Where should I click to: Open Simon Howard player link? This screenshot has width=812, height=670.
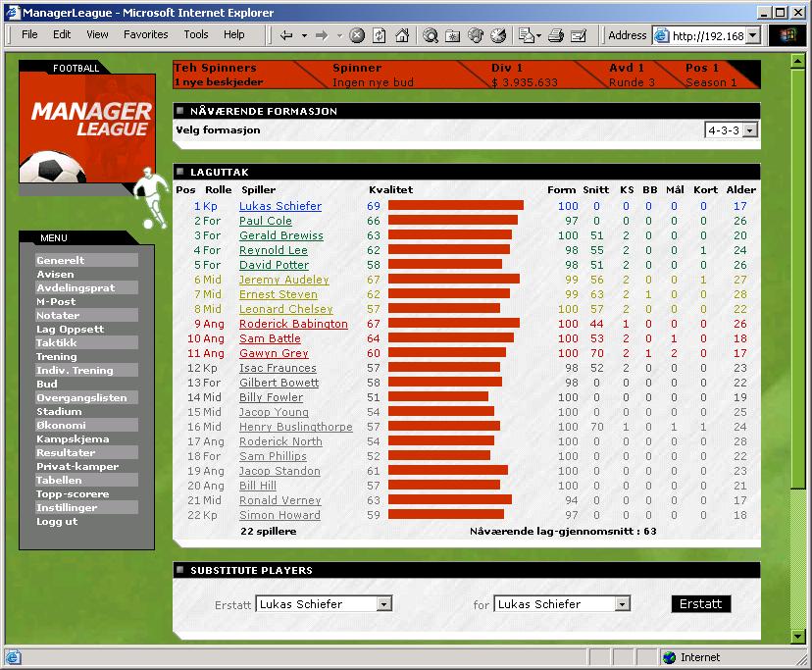[279, 516]
